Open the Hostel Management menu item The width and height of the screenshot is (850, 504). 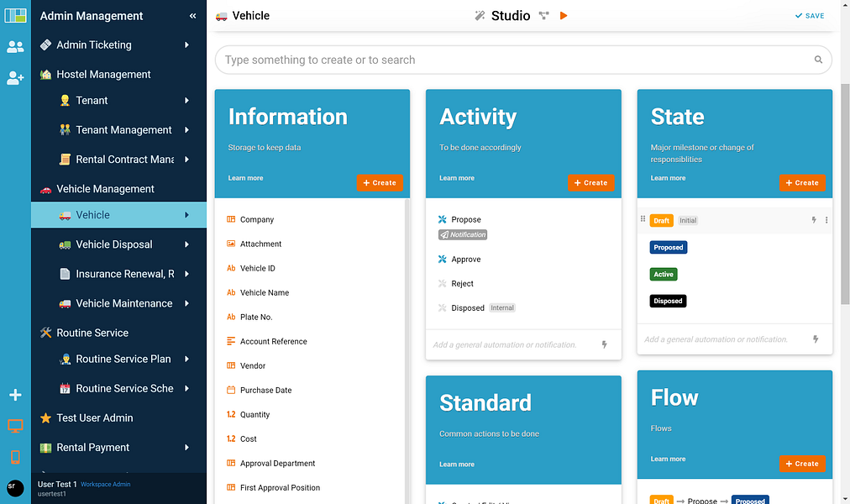(x=118, y=74)
